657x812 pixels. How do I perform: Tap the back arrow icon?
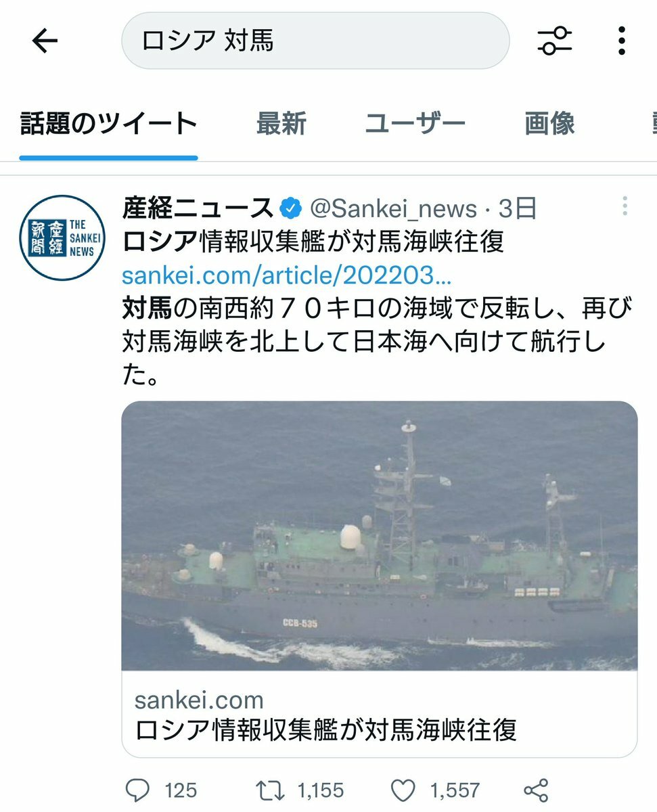(45, 41)
